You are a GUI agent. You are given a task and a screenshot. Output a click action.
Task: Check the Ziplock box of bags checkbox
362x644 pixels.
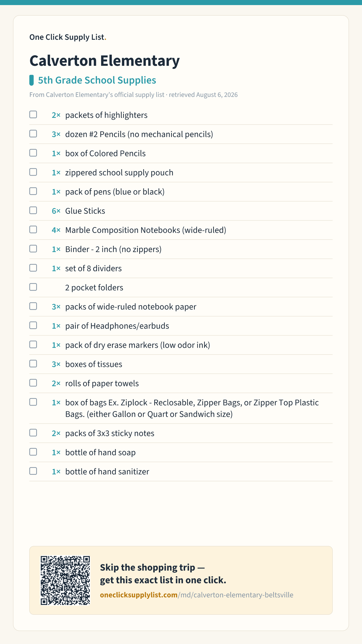pyautogui.click(x=33, y=402)
